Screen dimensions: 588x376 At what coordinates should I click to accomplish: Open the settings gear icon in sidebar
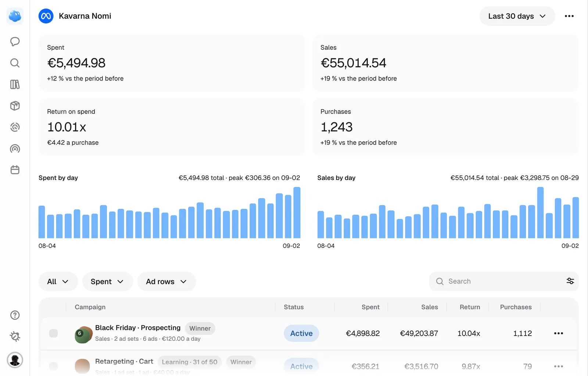pos(15,336)
